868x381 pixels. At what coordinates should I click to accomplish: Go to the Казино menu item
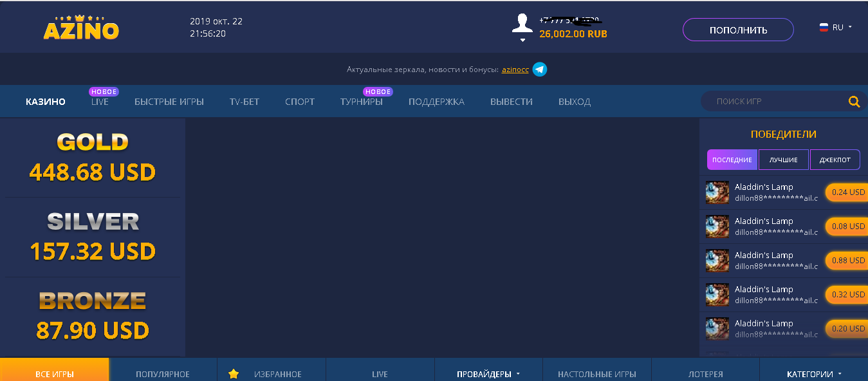(46, 102)
